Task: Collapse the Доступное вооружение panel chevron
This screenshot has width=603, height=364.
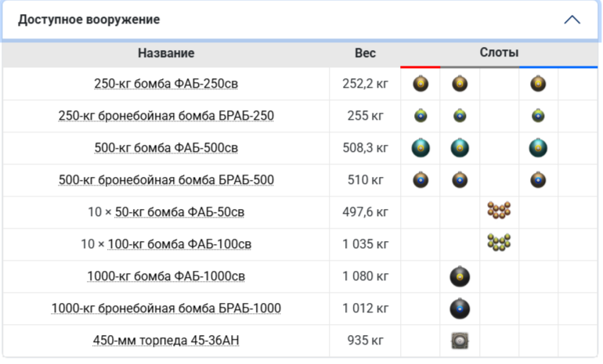Action: pyautogui.click(x=572, y=20)
